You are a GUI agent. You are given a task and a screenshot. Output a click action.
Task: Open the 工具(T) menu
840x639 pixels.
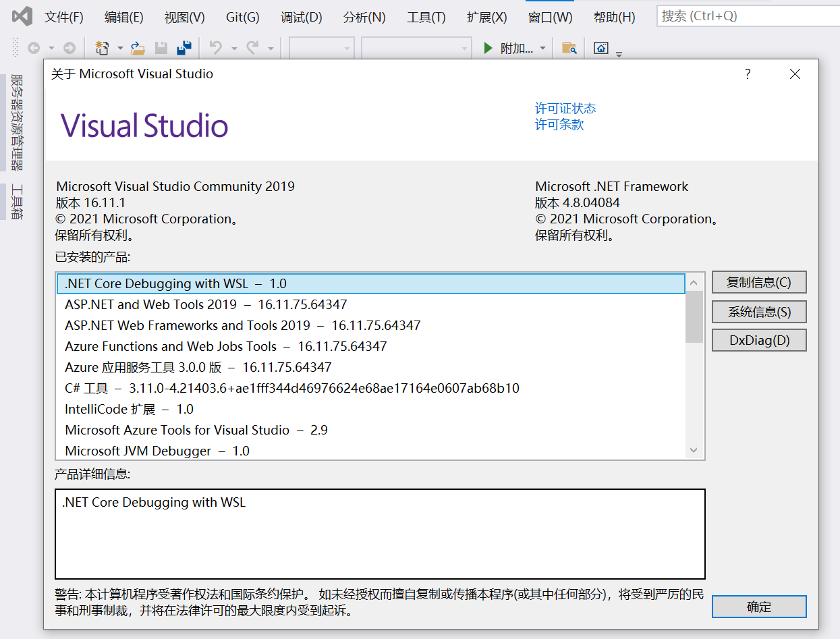point(426,17)
